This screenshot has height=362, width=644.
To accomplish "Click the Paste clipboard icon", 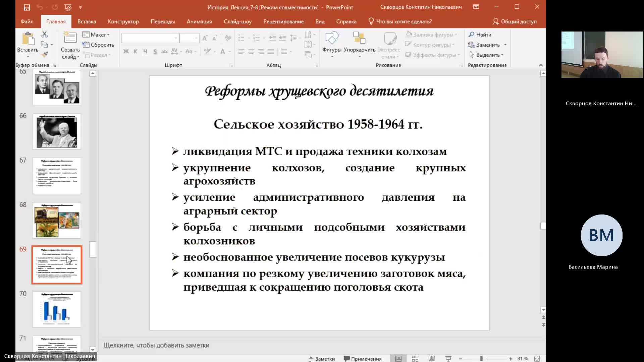I will click(x=28, y=39).
